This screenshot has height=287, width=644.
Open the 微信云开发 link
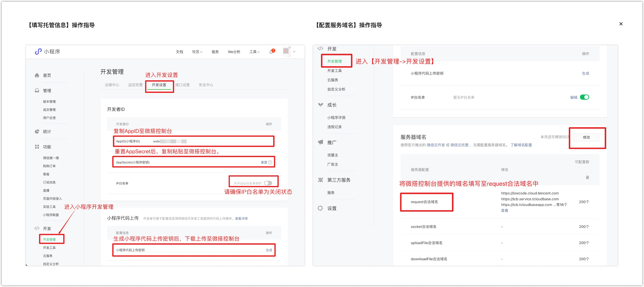(x=436, y=145)
